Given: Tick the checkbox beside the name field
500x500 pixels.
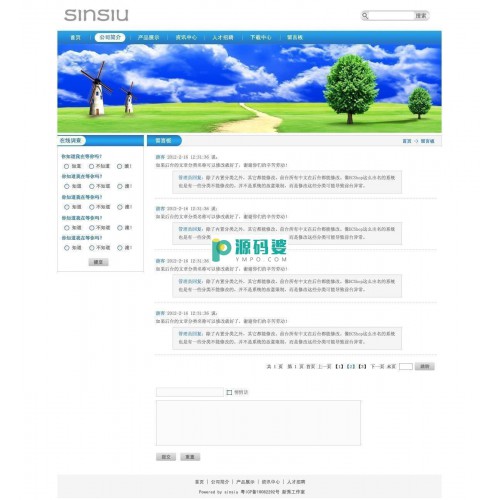Looking at the screenshot, I should pyautogui.click(x=229, y=392).
